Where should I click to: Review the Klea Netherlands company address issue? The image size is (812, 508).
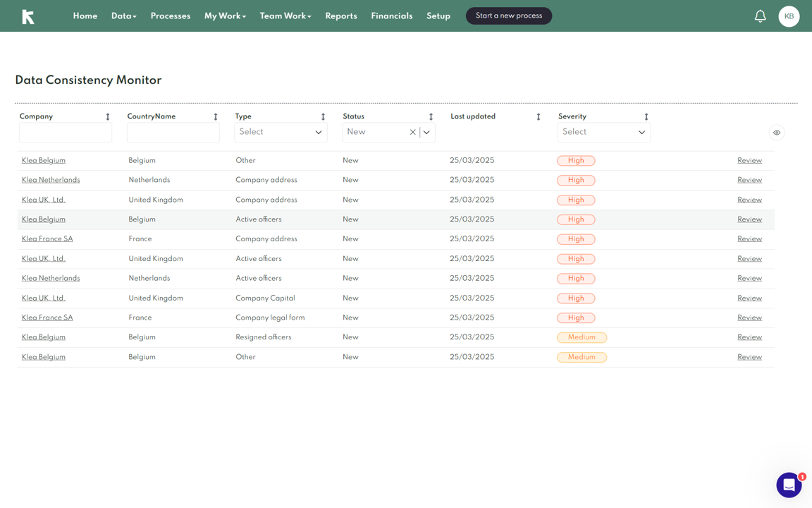(749, 180)
